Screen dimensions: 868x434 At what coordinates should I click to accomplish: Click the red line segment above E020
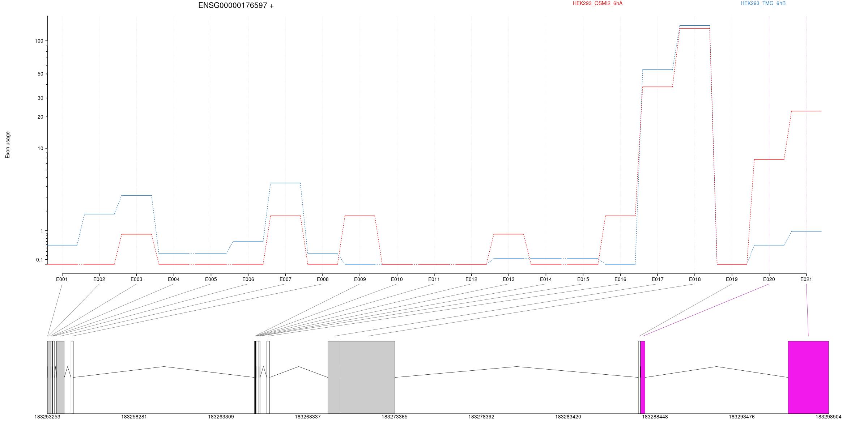[x=769, y=159]
